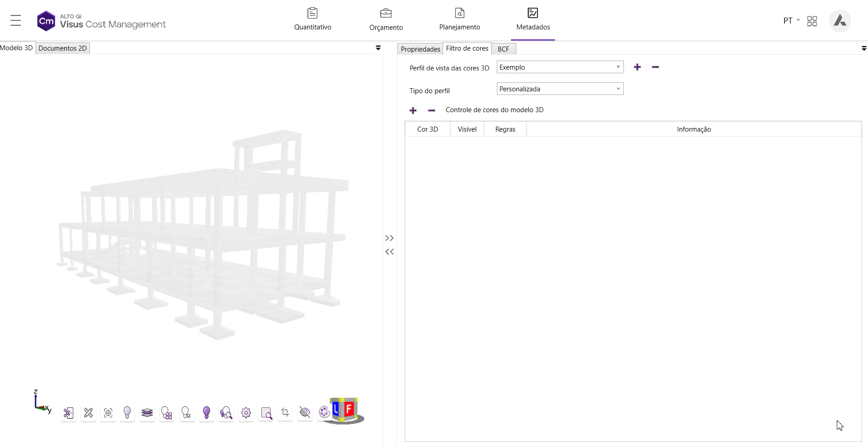This screenshot has height=445, width=868.
Task: Switch to the Propriedades tab
Action: pos(420,49)
